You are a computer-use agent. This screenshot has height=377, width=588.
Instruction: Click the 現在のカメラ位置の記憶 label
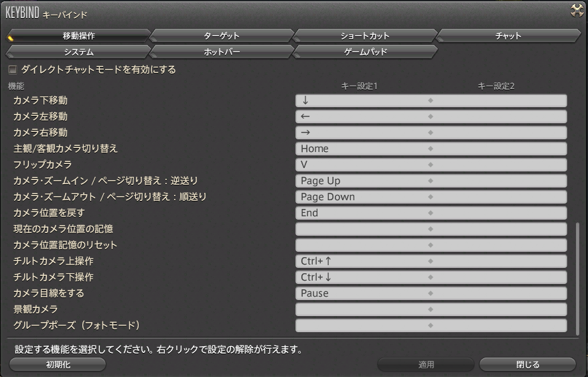tap(63, 229)
